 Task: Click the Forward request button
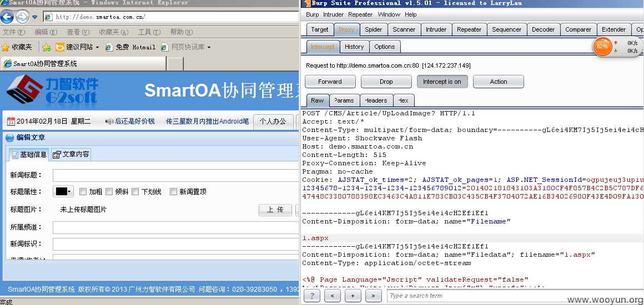330,82
